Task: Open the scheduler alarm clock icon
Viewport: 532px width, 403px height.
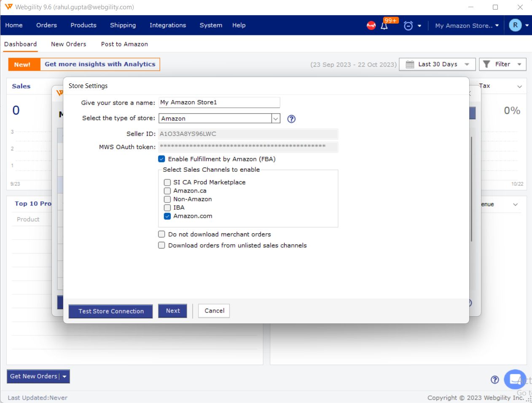Action: click(408, 26)
